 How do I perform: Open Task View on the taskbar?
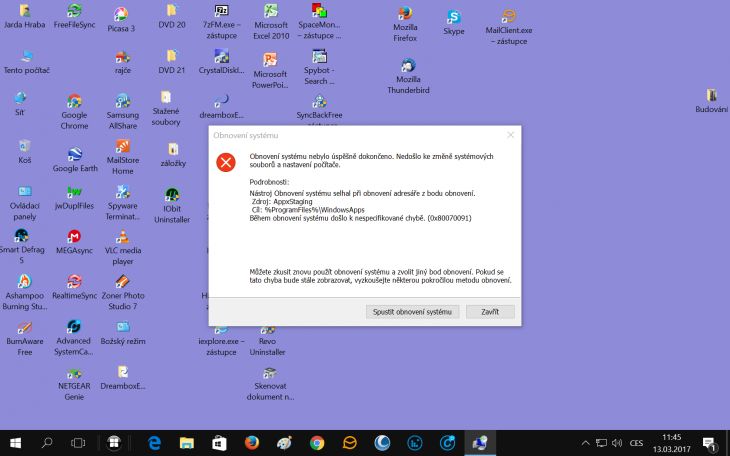(78, 443)
